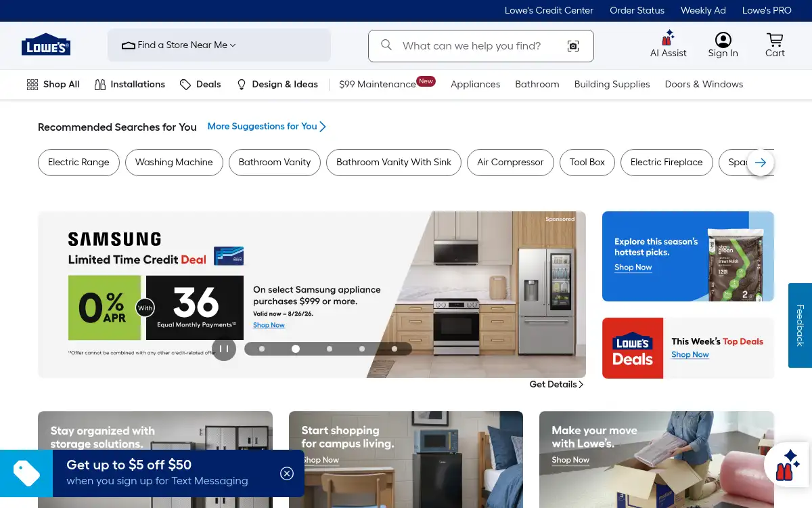Open Lowe's Credit Center link
This screenshot has height=508, width=812.
pos(549,11)
